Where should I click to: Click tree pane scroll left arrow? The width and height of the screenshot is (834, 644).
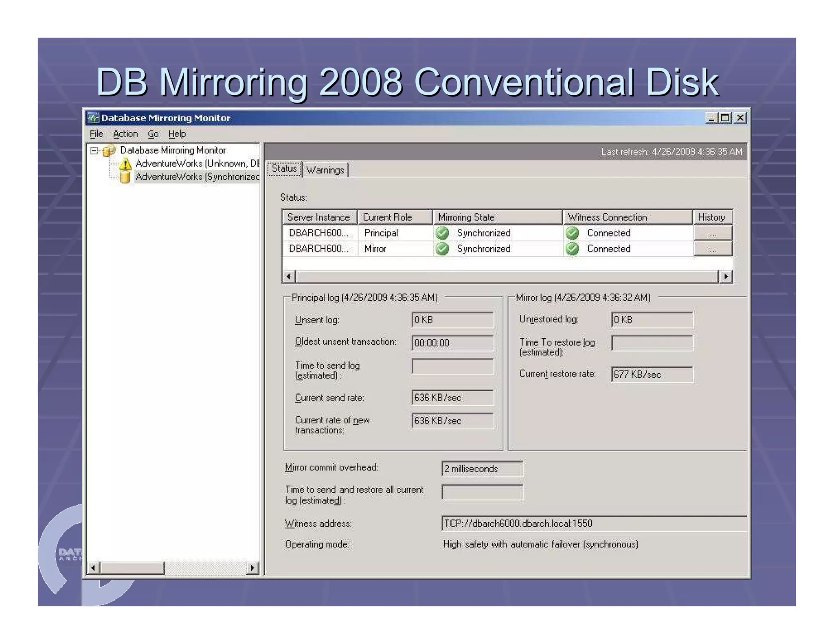tap(93, 567)
